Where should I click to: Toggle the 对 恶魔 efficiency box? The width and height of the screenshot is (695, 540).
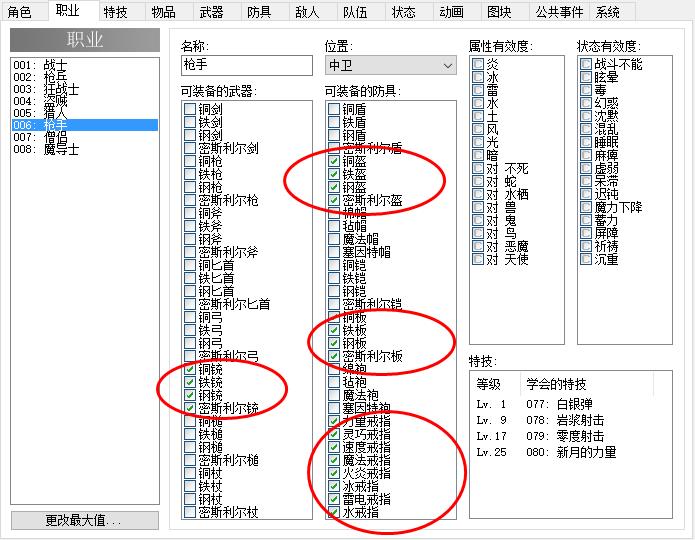point(478,246)
